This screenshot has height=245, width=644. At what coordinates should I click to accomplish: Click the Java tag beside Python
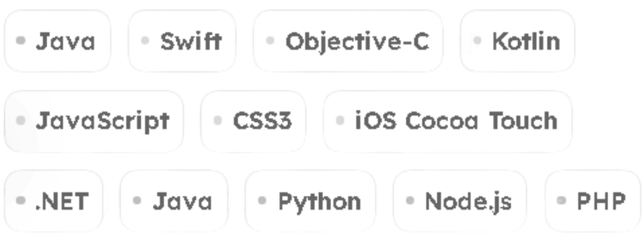(x=173, y=201)
